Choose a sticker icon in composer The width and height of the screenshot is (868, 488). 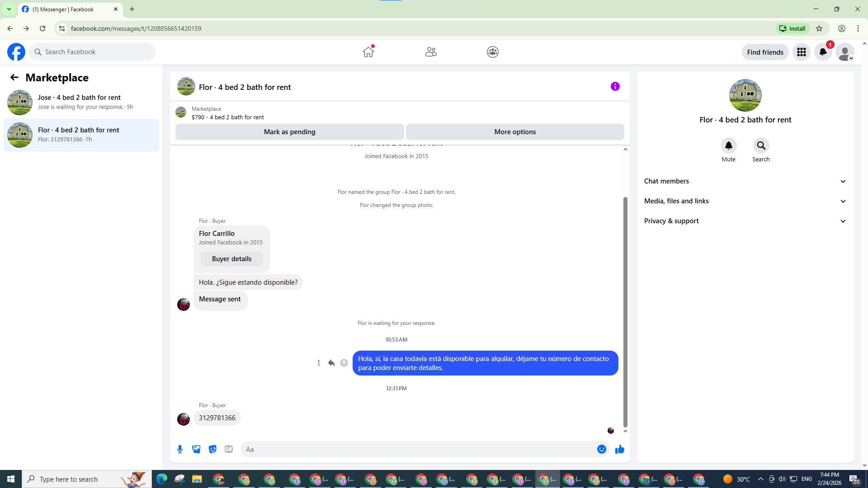212,449
